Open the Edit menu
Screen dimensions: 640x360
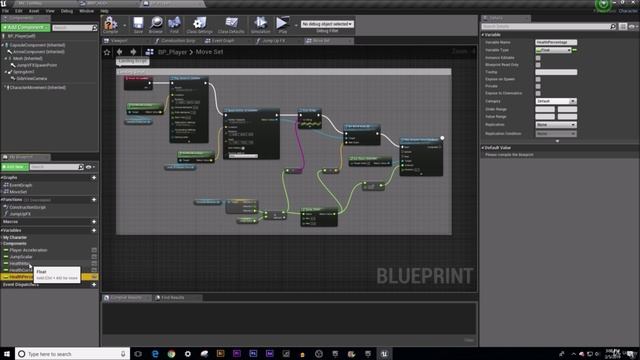point(18,11)
